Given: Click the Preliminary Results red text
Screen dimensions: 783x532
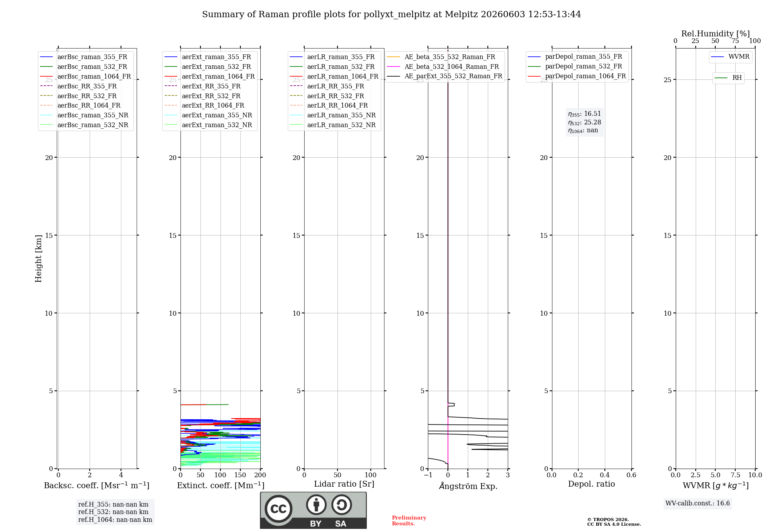Looking at the screenshot, I should (409, 521).
